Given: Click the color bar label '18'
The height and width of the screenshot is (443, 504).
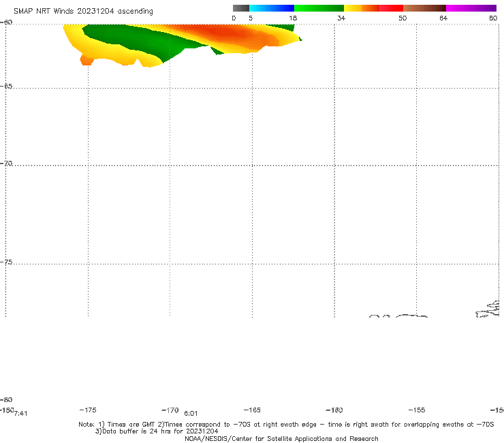Looking at the screenshot, I should [x=293, y=18].
